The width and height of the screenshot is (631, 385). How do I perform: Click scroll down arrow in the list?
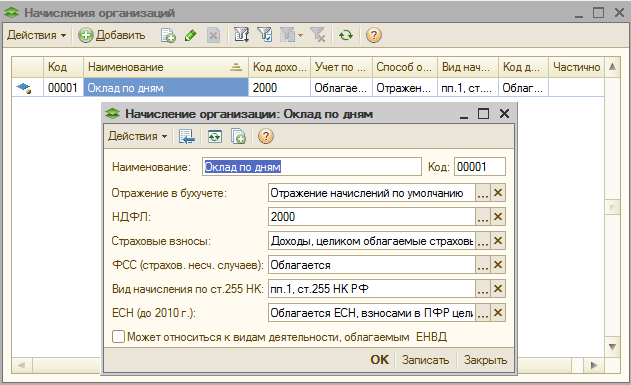612,347
